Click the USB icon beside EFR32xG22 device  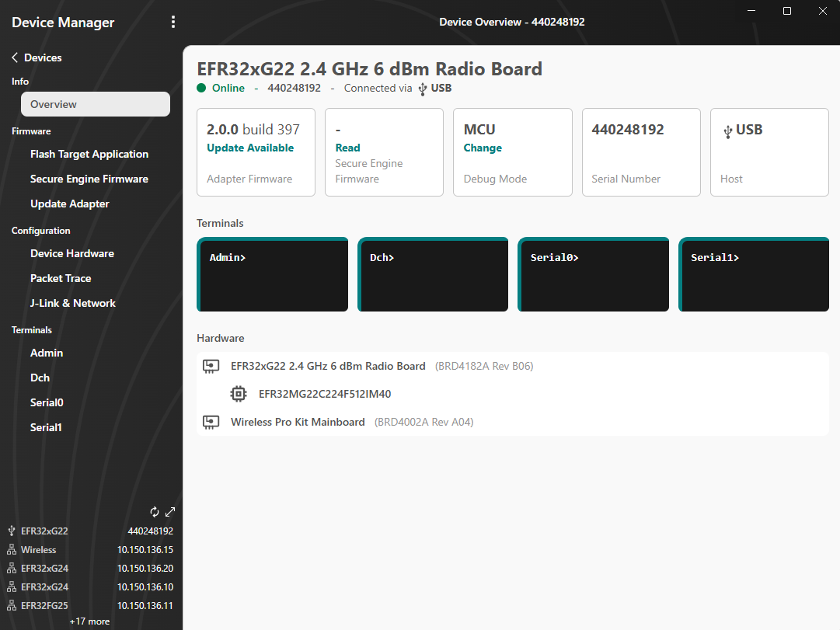point(11,531)
